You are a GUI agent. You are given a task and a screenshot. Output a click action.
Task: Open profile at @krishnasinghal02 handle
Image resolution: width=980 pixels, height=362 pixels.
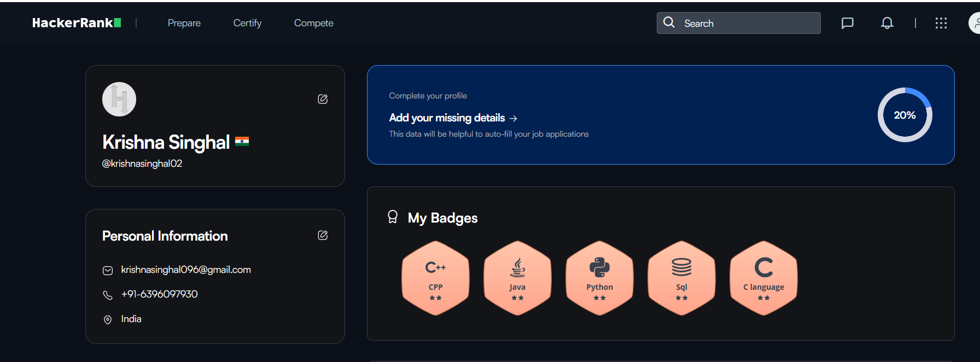coord(142,163)
